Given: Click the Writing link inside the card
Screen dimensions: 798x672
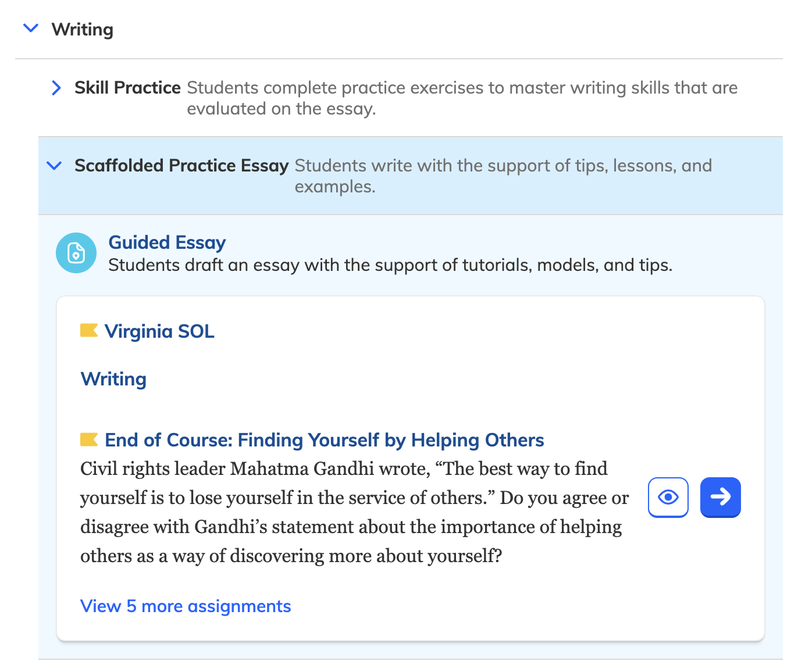Looking at the screenshot, I should [113, 379].
